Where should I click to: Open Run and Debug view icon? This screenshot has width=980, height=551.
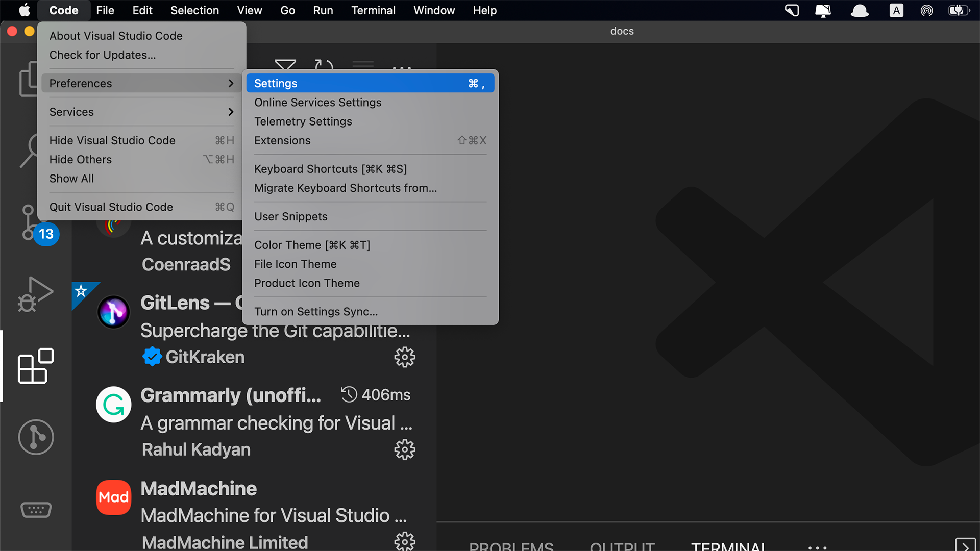coord(35,294)
